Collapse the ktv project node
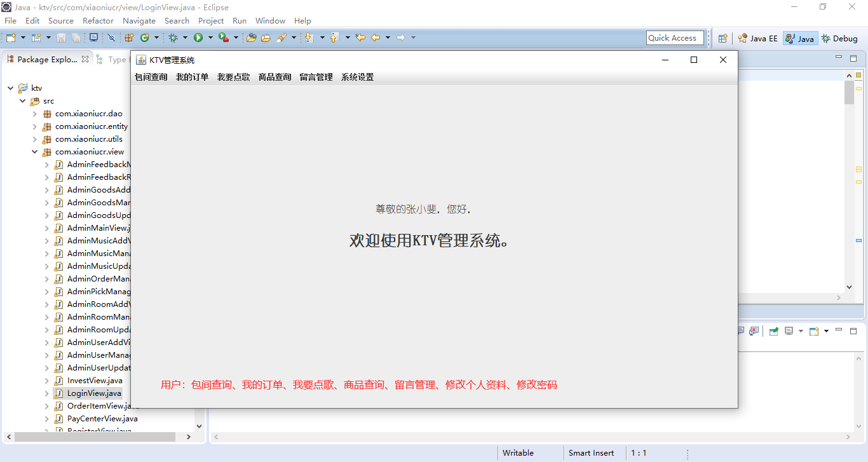The width and height of the screenshot is (868, 462). coord(11,88)
